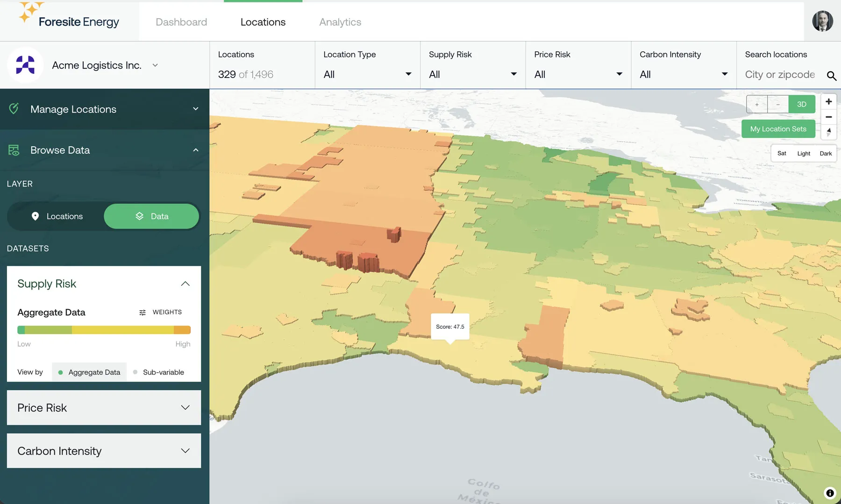Open the Dashboard tab
Image resolution: width=841 pixels, height=504 pixels.
coord(181,22)
